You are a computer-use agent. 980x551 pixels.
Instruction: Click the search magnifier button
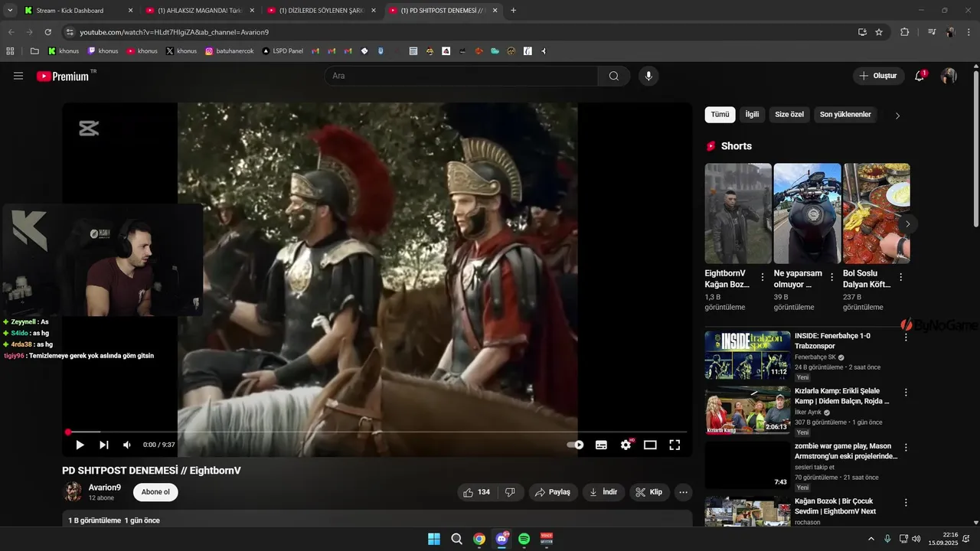614,76
